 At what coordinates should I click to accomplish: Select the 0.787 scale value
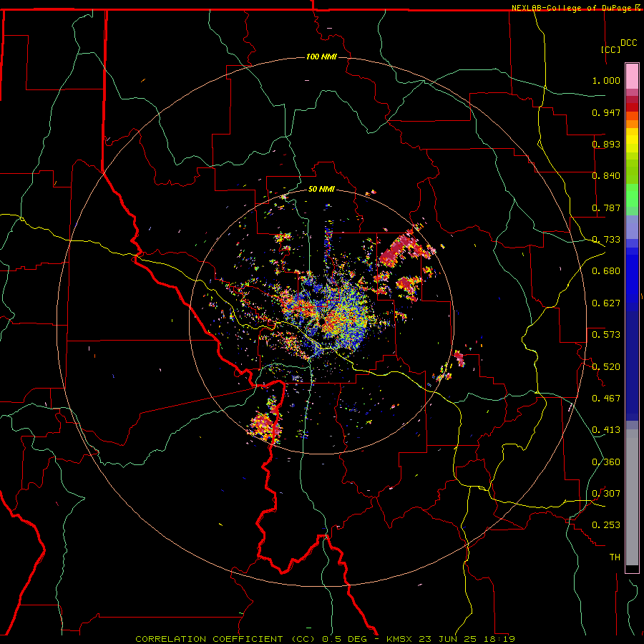point(606,208)
